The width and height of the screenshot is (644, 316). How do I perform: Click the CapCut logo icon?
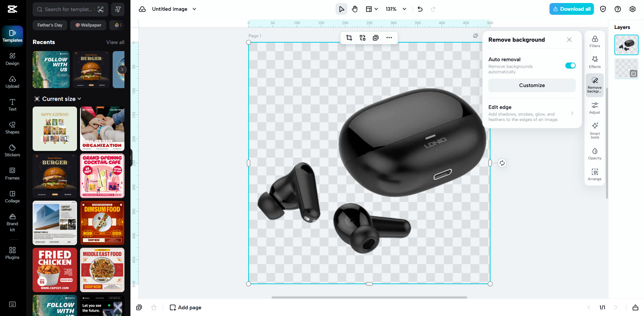12,9
